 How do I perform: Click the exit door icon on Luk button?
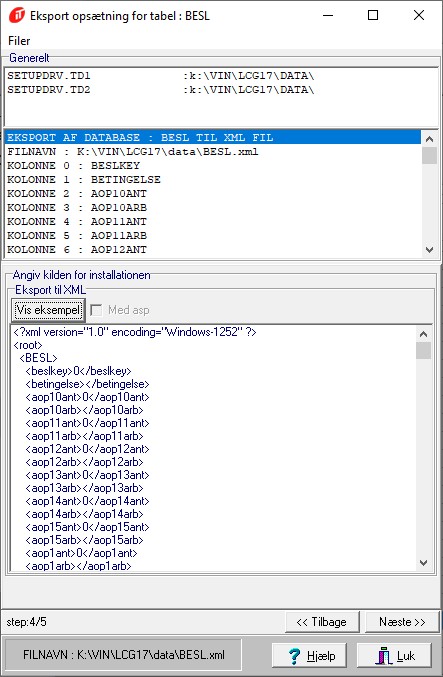(383, 656)
